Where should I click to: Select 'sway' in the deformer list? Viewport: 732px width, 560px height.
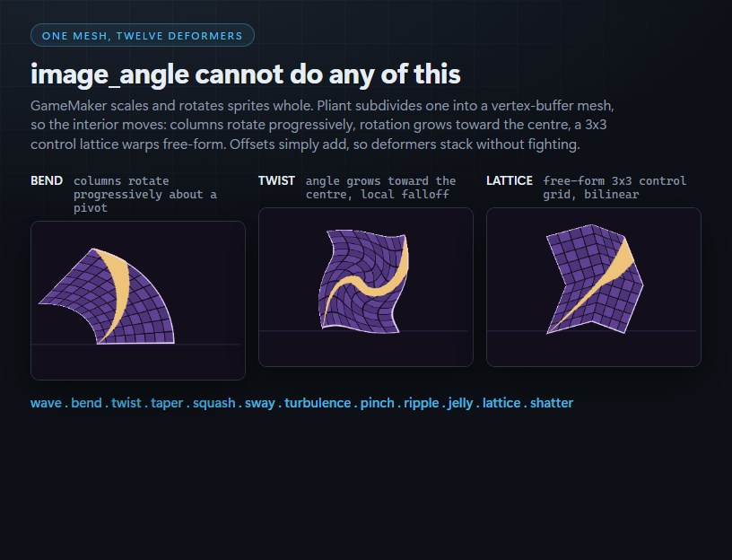(x=259, y=403)
